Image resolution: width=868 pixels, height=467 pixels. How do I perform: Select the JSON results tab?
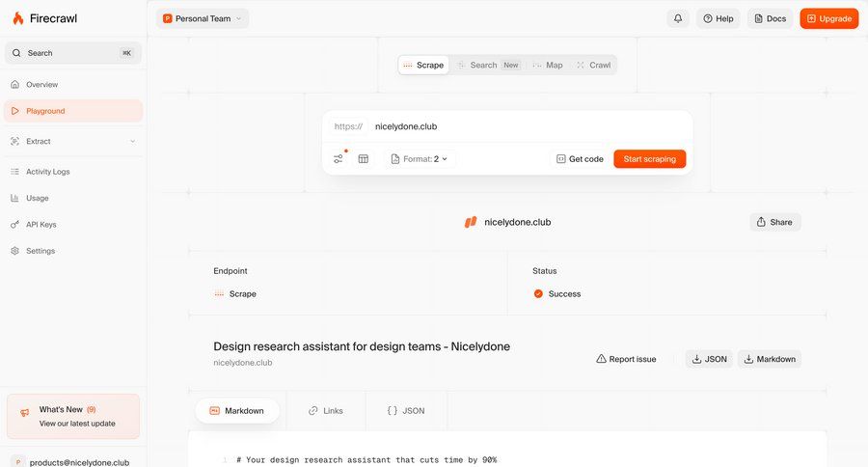[405, 411]
